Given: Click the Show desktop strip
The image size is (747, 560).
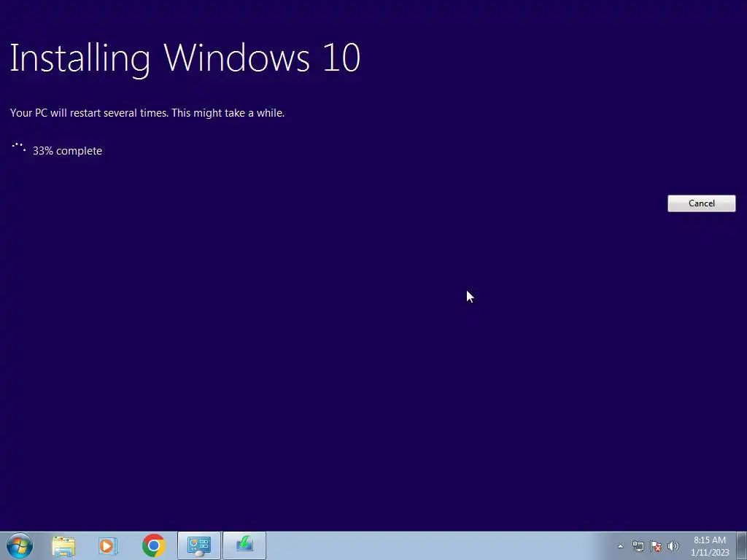Looking at the screenshot, I should pos(742,545).
